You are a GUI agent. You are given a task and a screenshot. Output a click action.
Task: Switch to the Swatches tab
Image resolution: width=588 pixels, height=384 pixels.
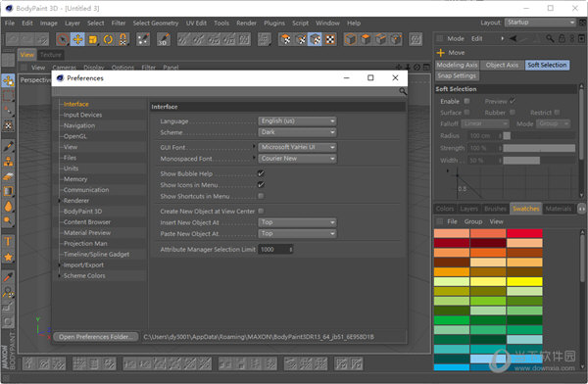[525, 209]
